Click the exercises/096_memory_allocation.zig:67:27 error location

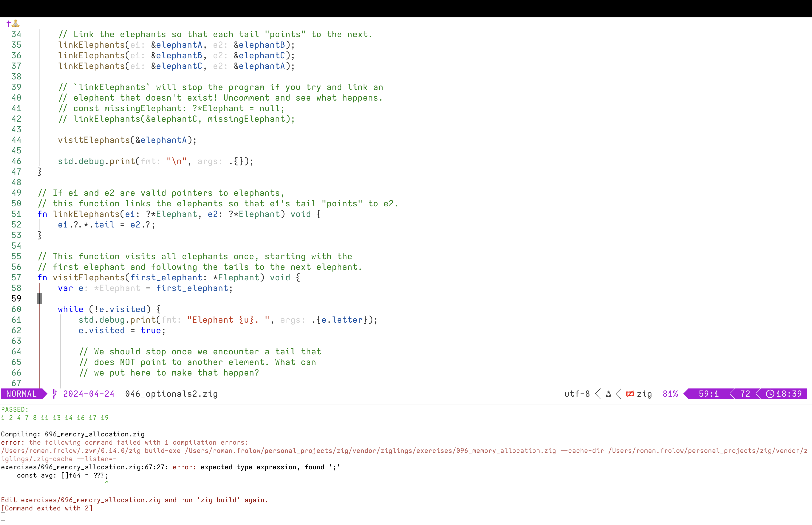click(x=84, y=467)
